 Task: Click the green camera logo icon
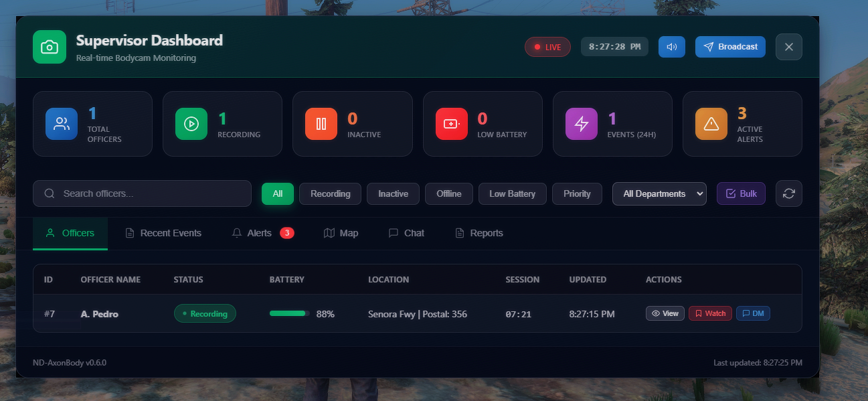[x=50, y=47]
